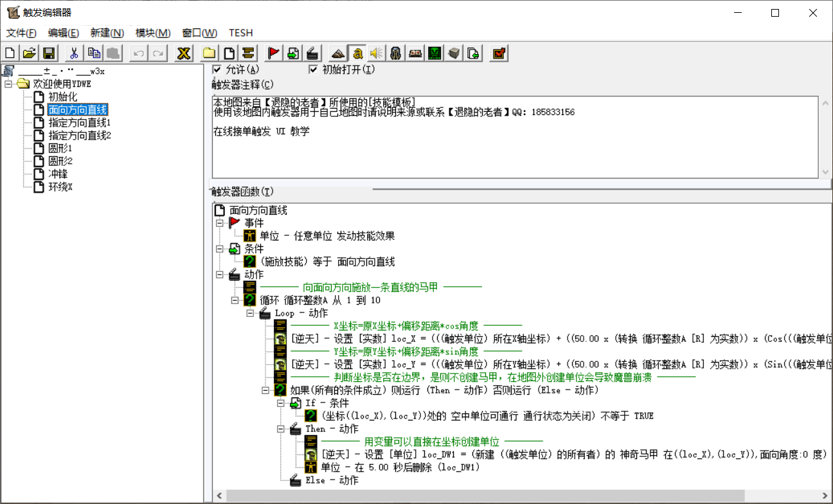This screenshot has width=833, height=504.
Task: Create a new trigger category folder icon
Action: point(209,53)
